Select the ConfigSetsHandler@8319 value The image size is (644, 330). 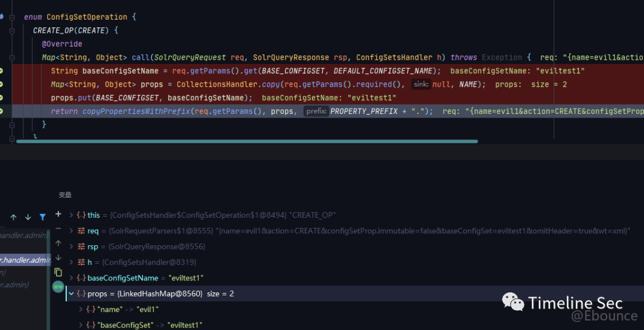click(x=150, y=262)
